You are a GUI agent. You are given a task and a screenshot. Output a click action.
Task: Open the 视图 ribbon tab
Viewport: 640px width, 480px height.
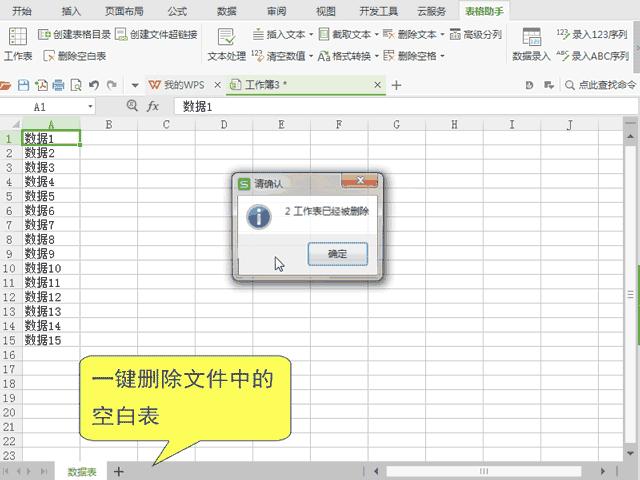(326, 11)
